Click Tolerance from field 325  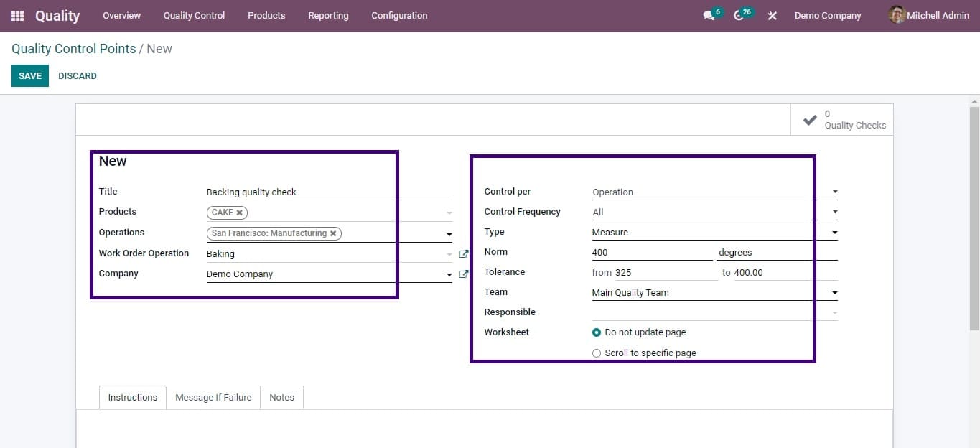(x=666, y=272)
